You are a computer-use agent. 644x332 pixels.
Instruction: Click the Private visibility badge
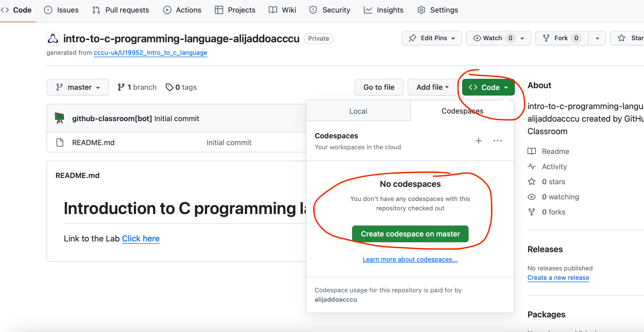319,39
